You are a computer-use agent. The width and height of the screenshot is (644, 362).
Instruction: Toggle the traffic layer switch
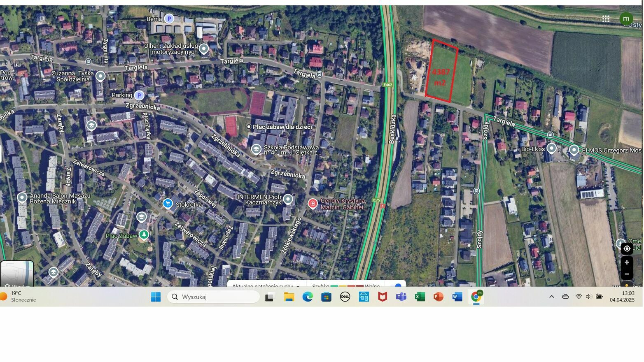396,285
